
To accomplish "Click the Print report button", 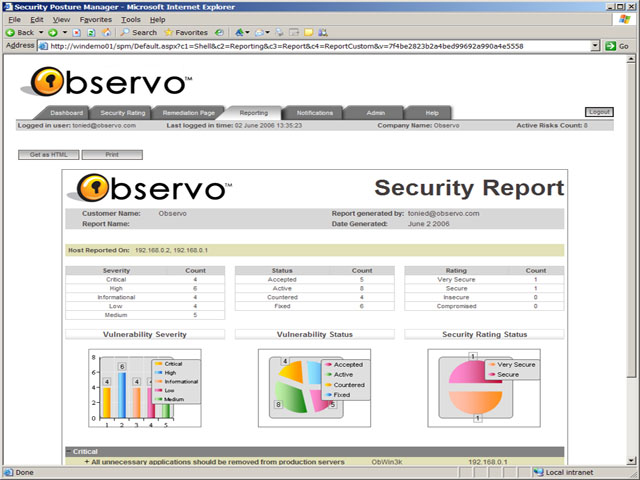I will click(x=112, y=155).
